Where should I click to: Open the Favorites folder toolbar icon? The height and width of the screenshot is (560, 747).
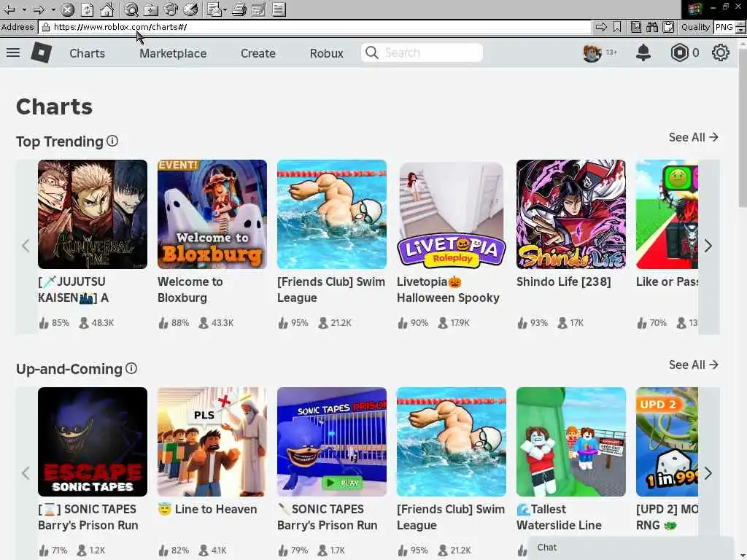(151, 9)
